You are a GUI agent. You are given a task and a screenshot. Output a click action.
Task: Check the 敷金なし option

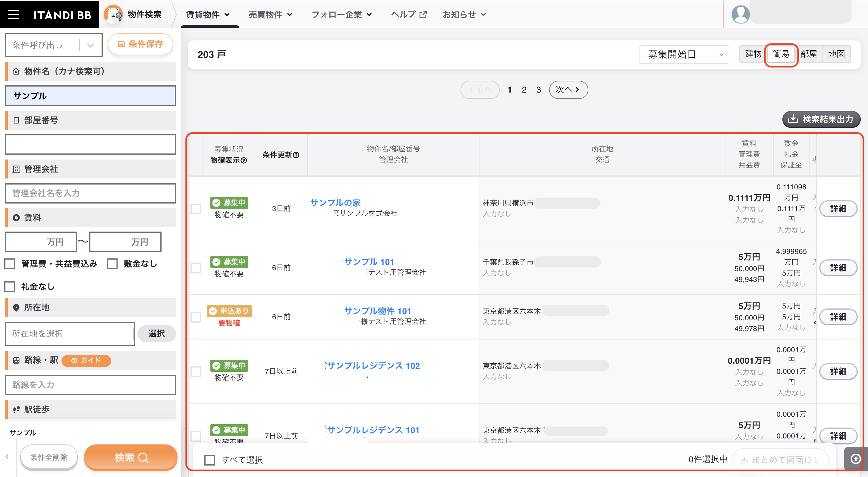click(x=112, y=264)
